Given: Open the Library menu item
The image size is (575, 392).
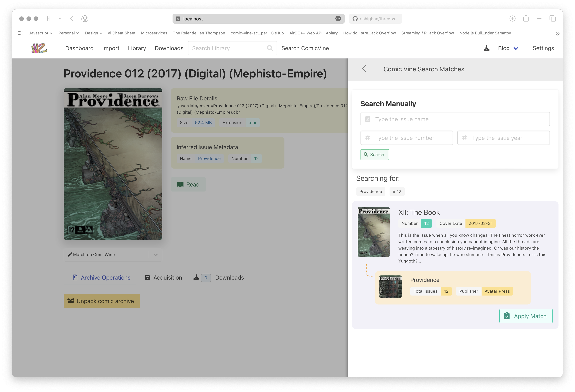Looking at the screenshot, I should [x=137, y=48].
